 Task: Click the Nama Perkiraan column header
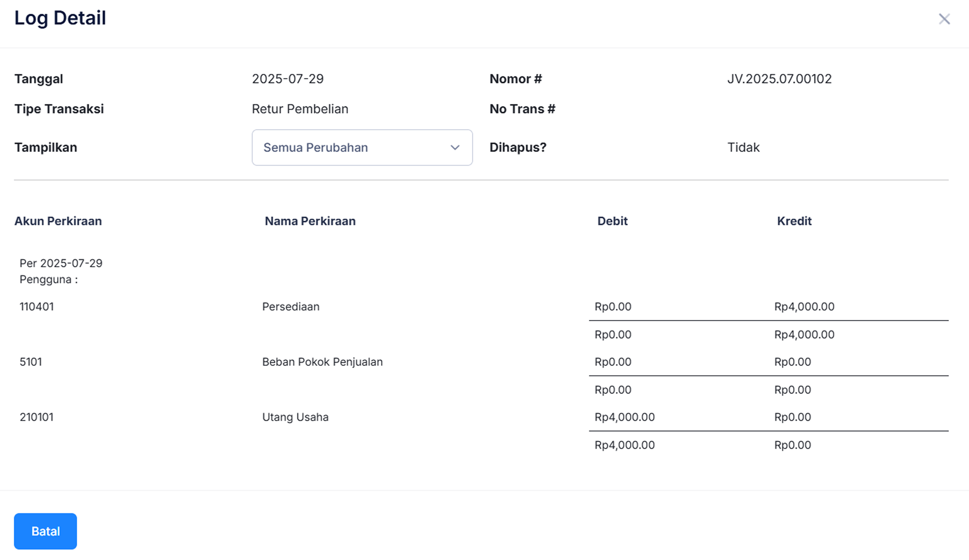click(x=310, y=221)
